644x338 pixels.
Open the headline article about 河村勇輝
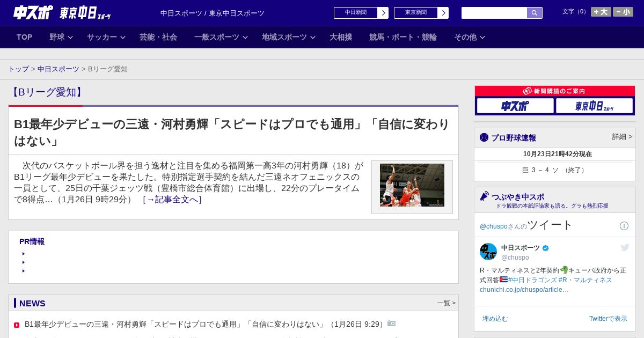232,132
